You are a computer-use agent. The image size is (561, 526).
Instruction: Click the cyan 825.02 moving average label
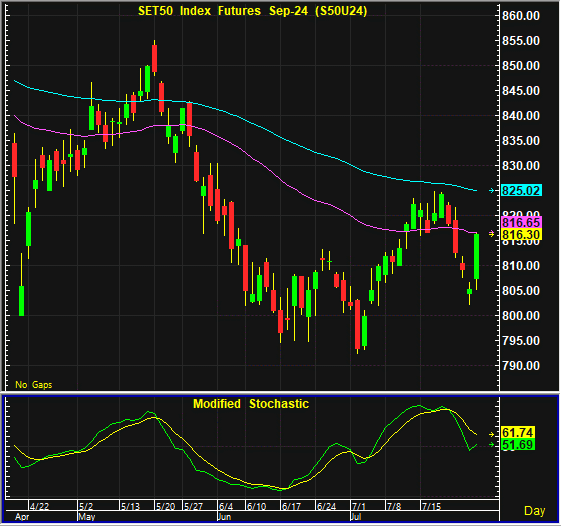coord(521,190)
